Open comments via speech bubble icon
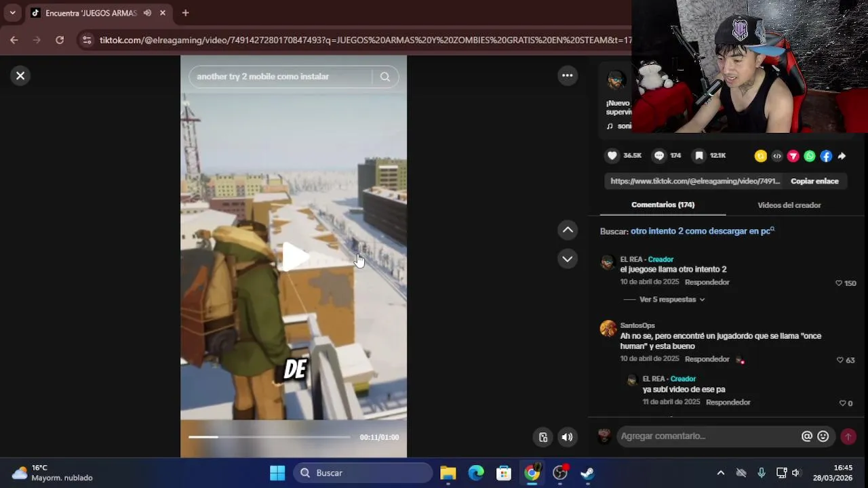The height and width of the screenshot is (488, 868). [x=659, y=156]
